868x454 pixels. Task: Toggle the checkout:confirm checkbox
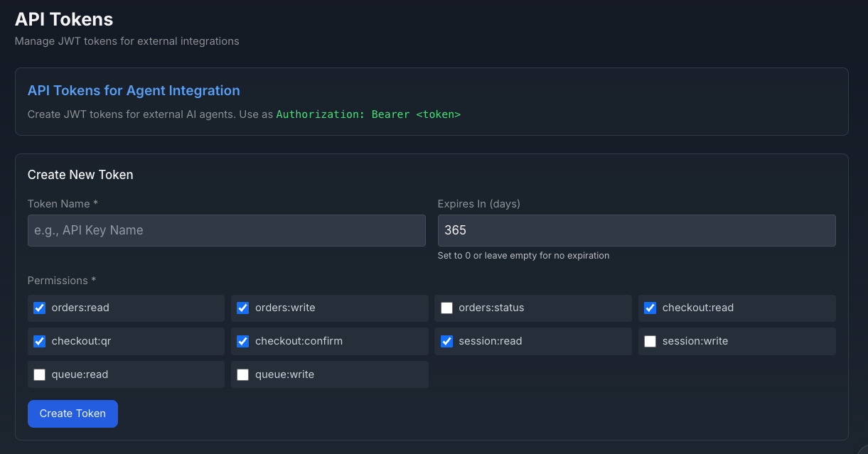point(243,341)
